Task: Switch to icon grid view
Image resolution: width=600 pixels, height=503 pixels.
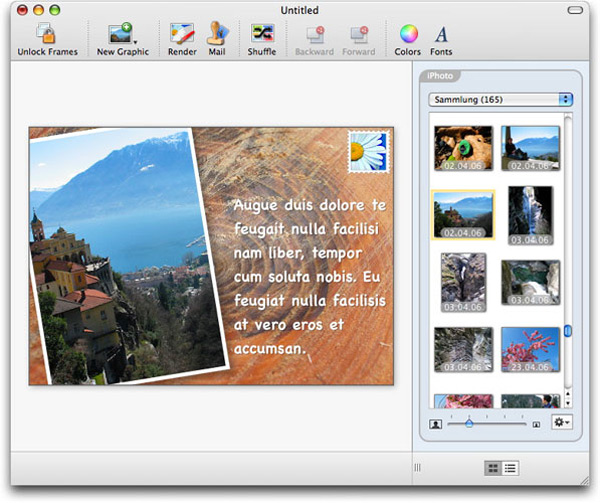Action: click(x=493, y=468)
